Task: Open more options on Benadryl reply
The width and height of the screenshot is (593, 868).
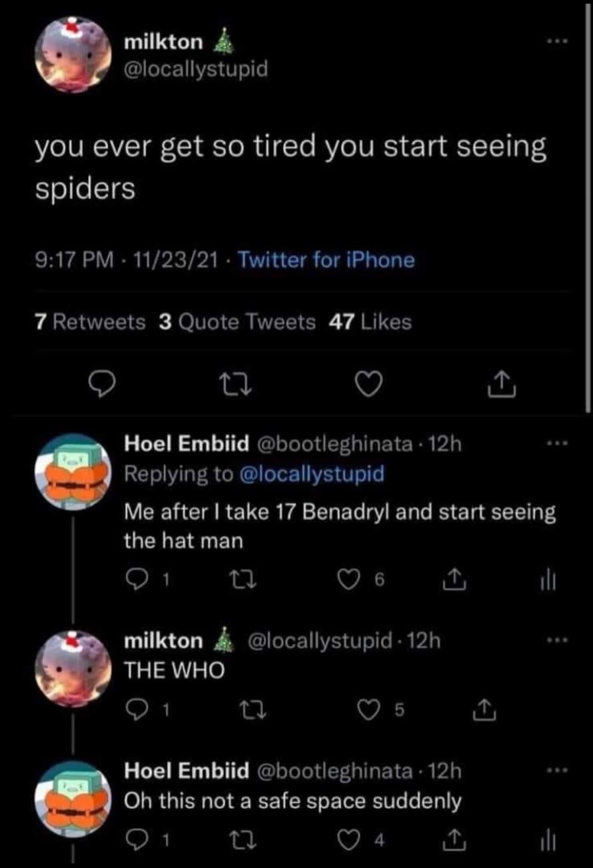Action: 552,444
